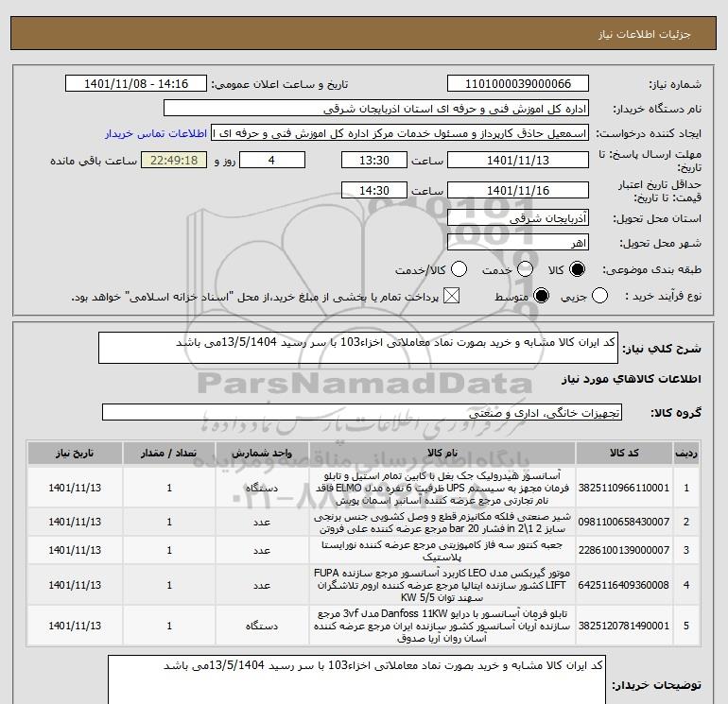The image size is (728, 704).
Task: Click the response deadline date 1401/11/13 field
Action: point(518,160)
